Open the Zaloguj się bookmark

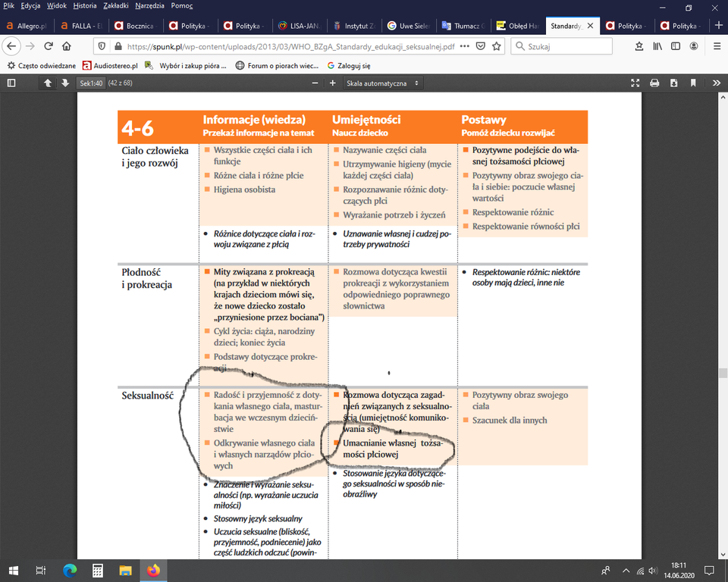(349, 65)
